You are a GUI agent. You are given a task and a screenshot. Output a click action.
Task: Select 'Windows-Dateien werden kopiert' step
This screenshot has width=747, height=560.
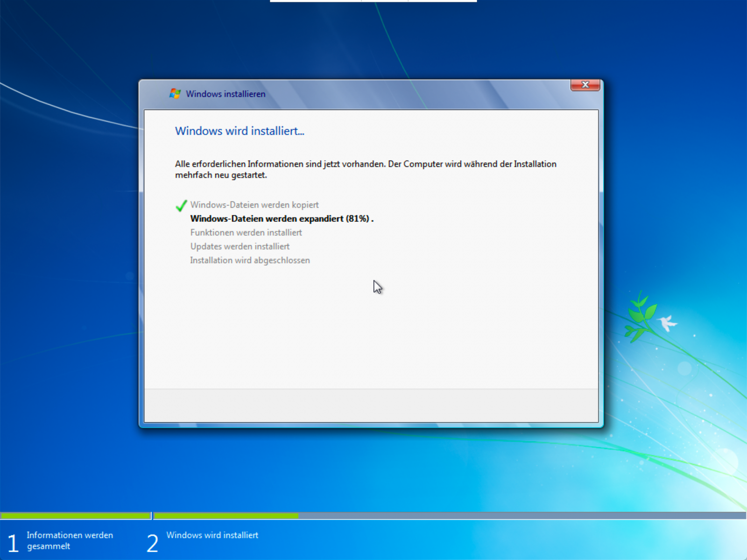coord(254,205)
